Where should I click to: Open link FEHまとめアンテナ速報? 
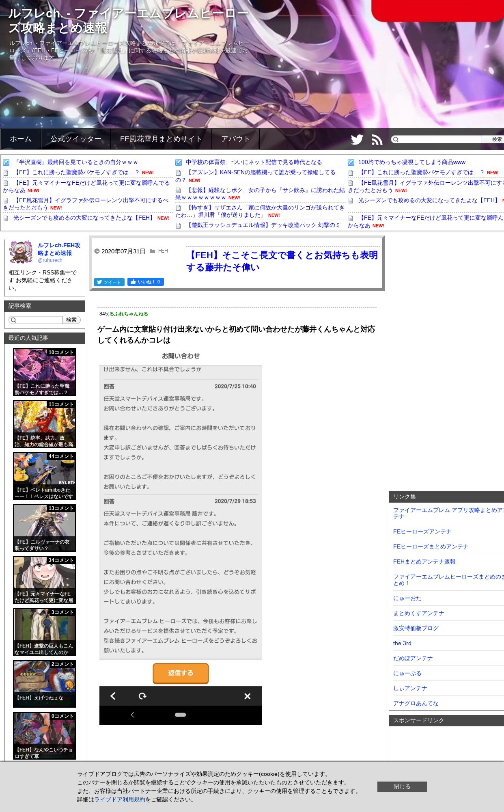point(424,561)
